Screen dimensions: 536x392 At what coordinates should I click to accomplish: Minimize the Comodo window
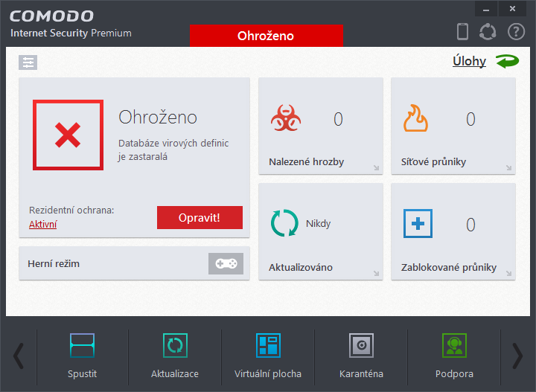tap(486, 9)
